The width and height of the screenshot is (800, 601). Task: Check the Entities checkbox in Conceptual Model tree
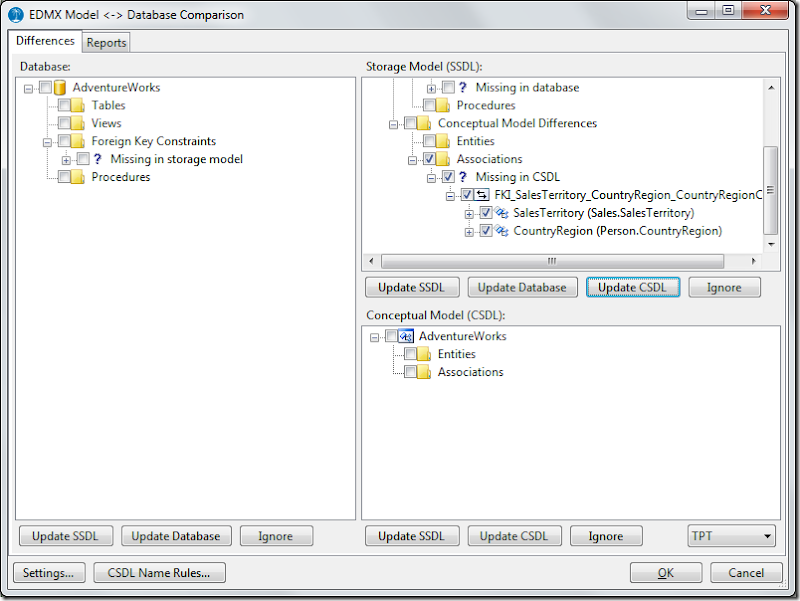(411, 354)
